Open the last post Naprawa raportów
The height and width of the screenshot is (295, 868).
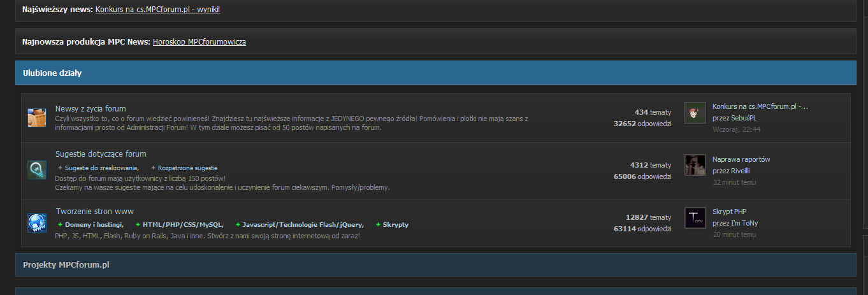click(x=741, y=159)
